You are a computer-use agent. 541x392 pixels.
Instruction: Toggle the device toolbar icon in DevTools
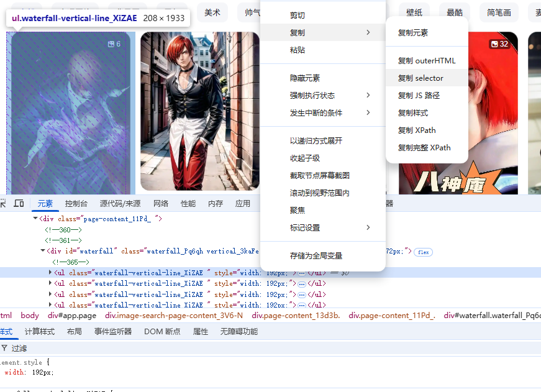pyautogui.click(x=19, y=203)
